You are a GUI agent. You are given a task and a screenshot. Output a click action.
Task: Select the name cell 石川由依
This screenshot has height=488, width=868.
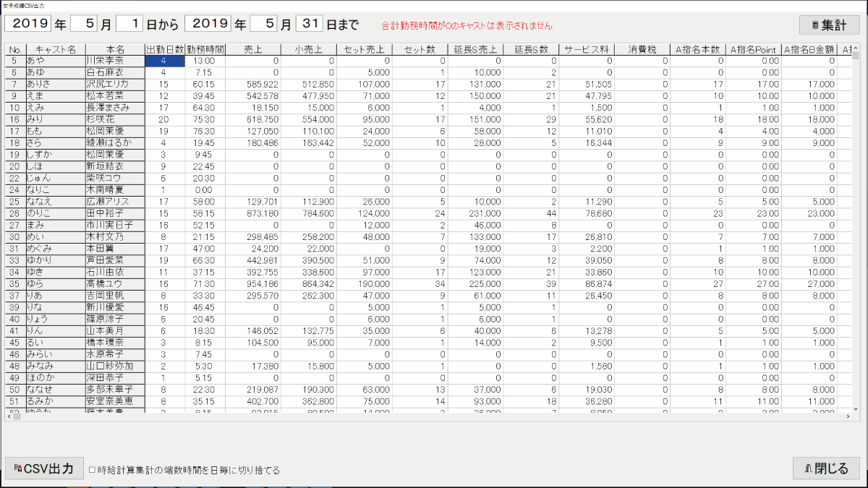click(115, 270)
